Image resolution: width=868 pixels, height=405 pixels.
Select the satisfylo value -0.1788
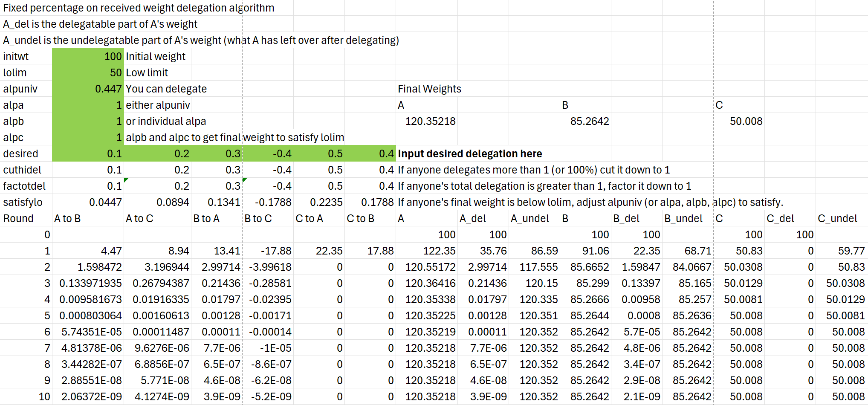click(x=268, y=202)
